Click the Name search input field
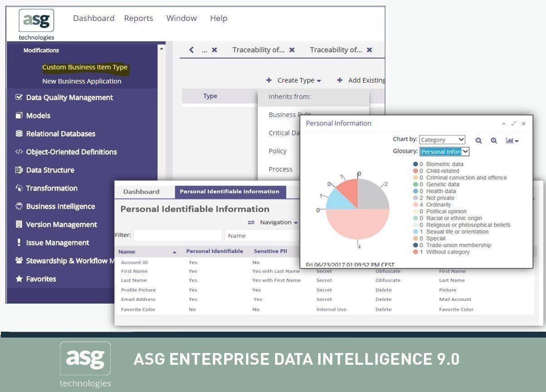This screenshot has height=392, width=546. [x=262, y=235]
